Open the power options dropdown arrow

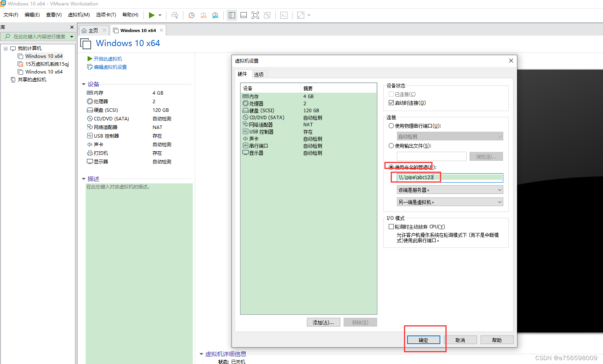click(x=160, y=15)
